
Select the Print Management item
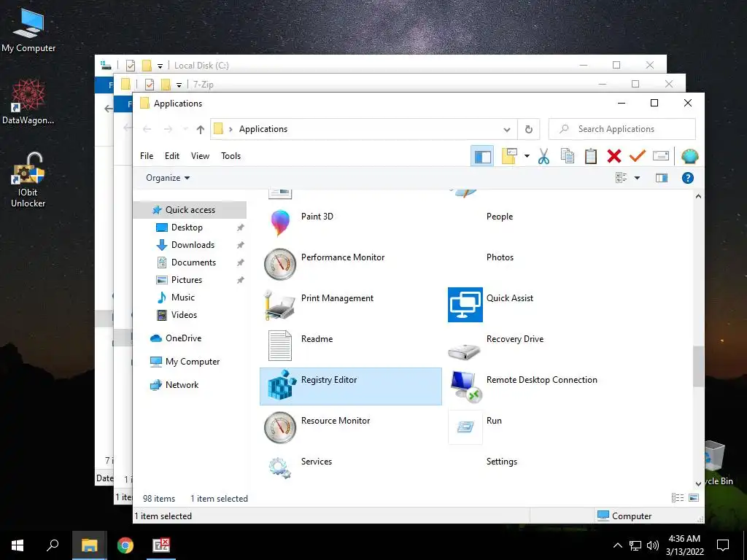[351, 304]
